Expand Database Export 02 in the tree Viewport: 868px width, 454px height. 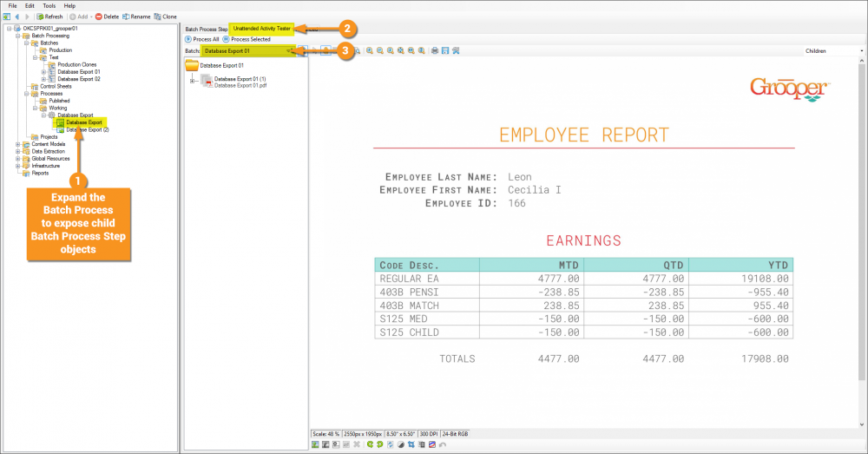(43, 79)
